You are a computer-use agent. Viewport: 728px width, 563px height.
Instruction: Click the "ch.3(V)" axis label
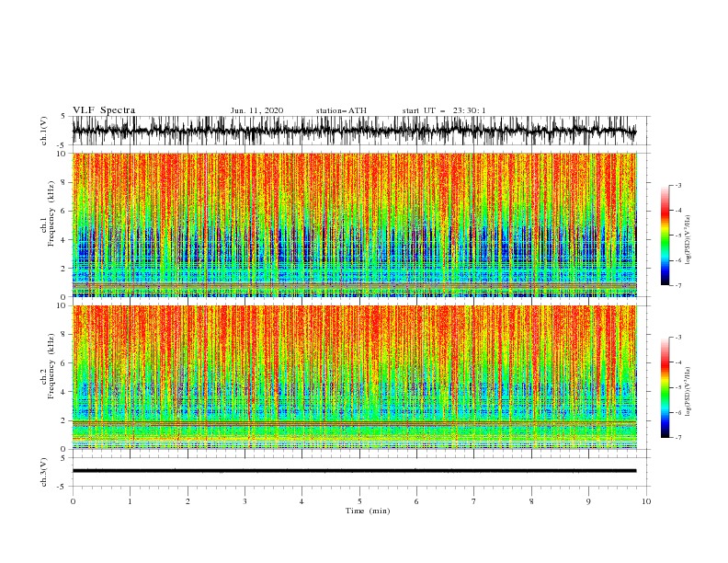coord(44,472)
